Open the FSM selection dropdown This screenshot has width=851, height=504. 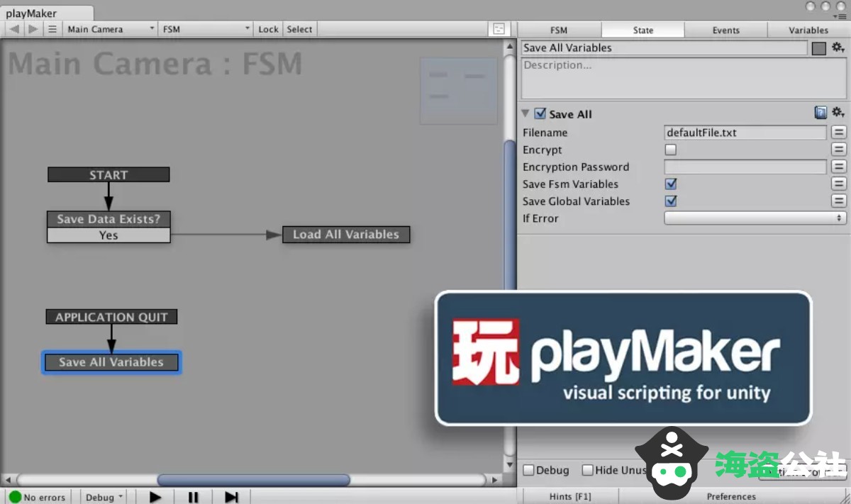(206, 29)
